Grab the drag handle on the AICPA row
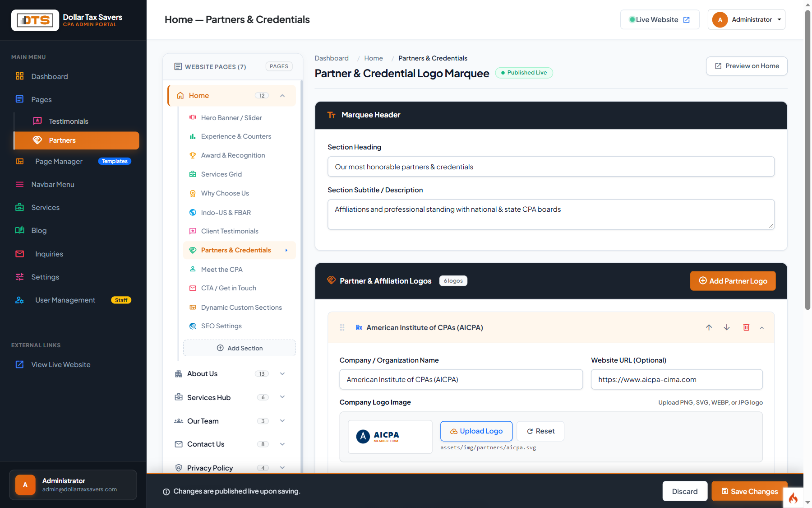812x508 pixels. (342, 327)
